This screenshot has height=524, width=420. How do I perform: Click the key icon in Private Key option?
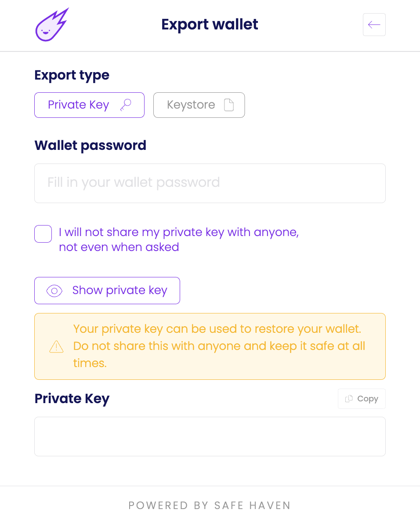coord(126,105)
